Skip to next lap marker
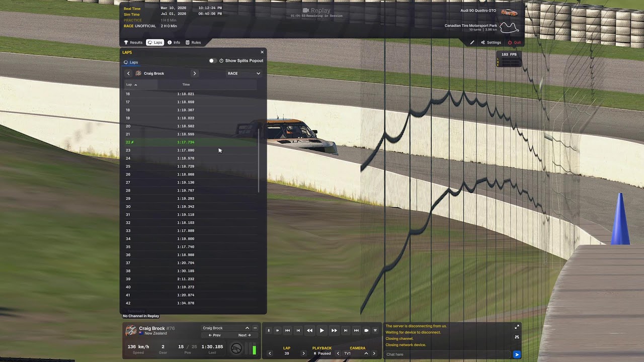The width and height of the screenshot is (644, 362). [x=346, y=330]
